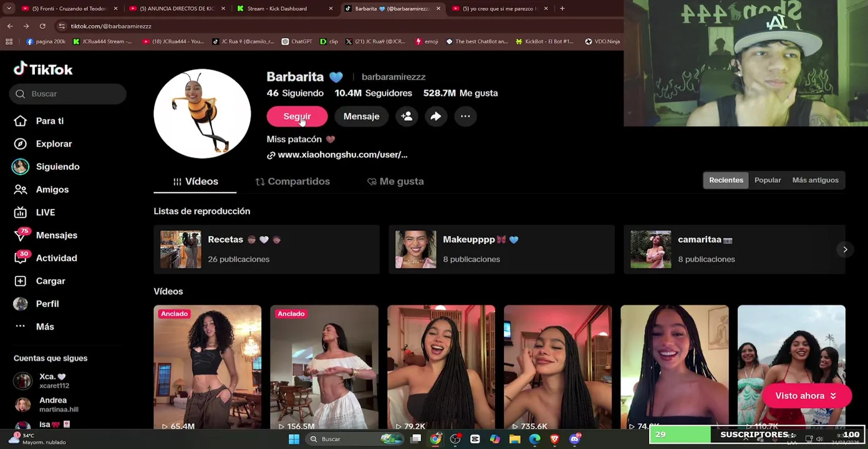This screenshot has height=449, width=868.
Task: Switch to ANUNCIA DIRECTOS DE KICK tab
Action: (177, 9)
